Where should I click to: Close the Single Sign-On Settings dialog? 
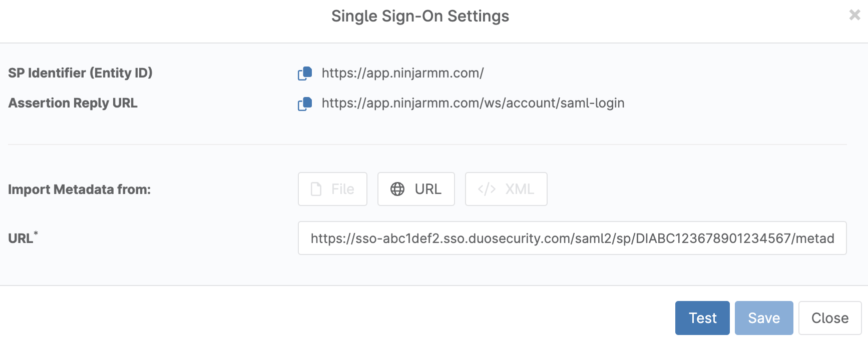tap(829, 317)
